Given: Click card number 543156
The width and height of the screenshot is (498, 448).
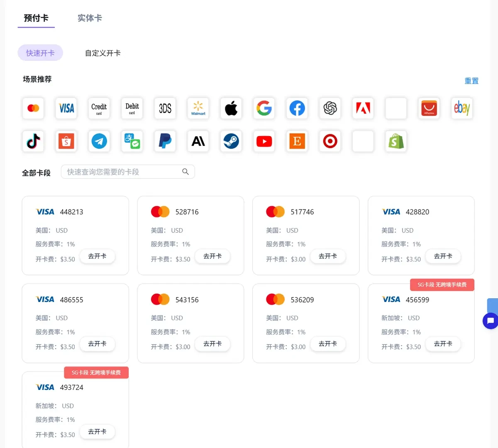Looking at the screenshot, I should tap(187, 300).
